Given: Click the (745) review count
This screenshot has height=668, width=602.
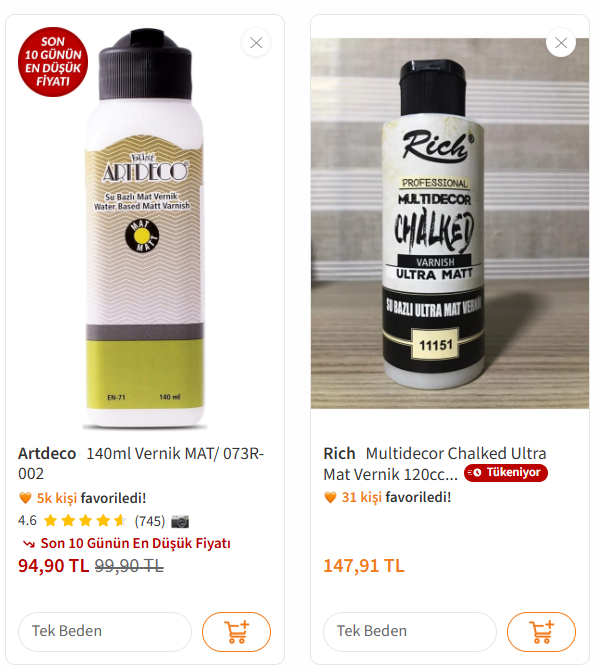Looking at the screenshot, I should tap(150, 520).
